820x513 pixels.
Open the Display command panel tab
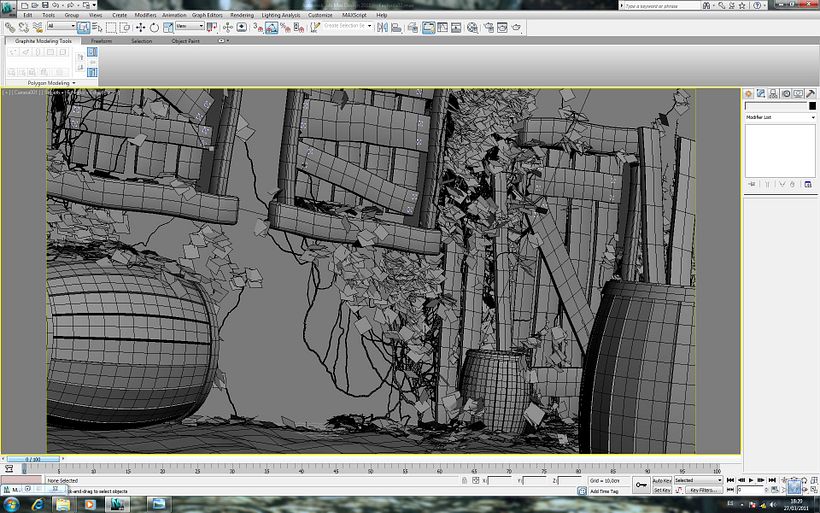[798, 93]
